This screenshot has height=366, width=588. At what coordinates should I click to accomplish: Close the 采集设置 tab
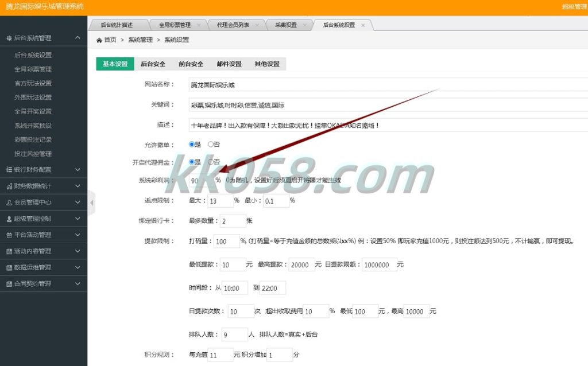[x=305, y=25]
